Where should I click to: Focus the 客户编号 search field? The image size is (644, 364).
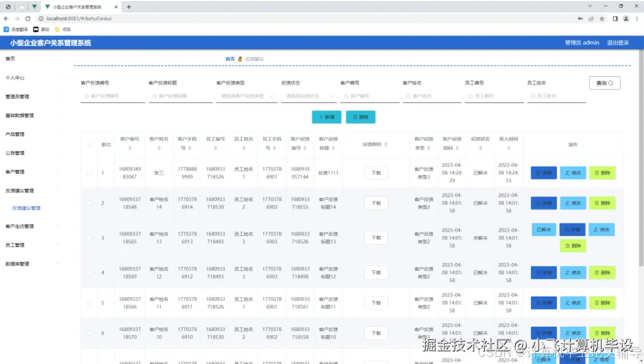[x=369, y=96]
